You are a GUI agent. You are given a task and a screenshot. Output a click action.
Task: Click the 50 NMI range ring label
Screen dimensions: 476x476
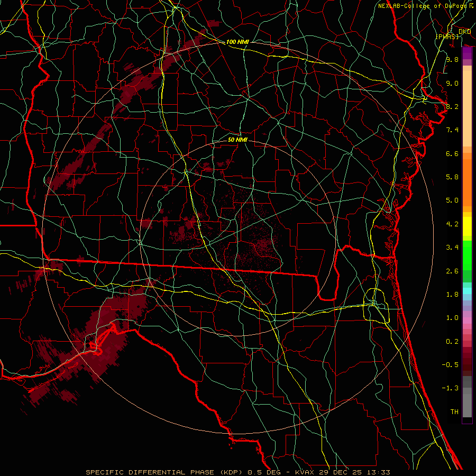[237, 140]
